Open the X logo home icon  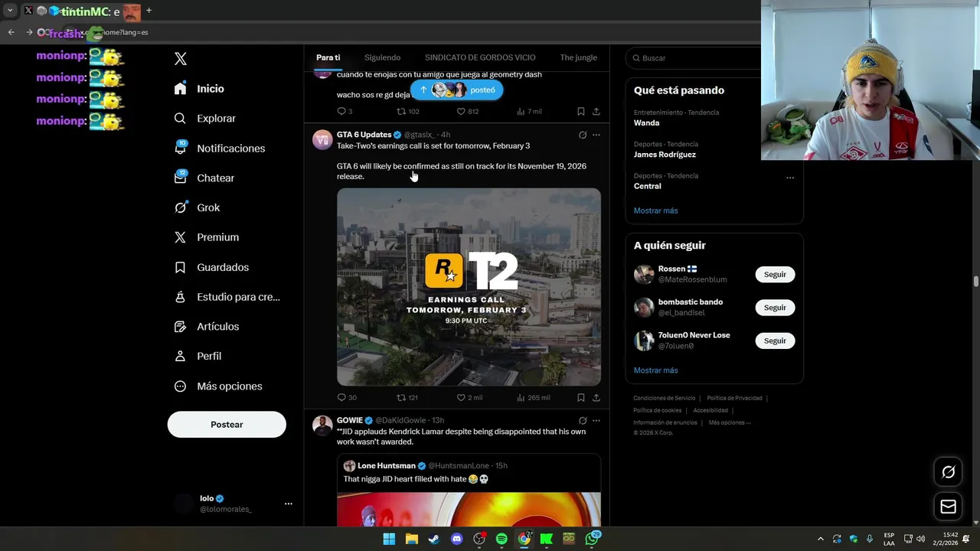pyautogui.click(x=181, y=59)
